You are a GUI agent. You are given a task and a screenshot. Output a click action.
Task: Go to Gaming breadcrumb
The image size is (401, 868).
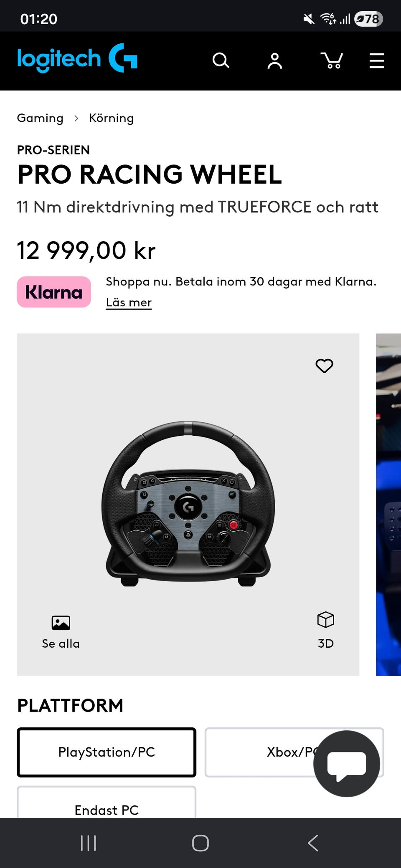[x=40, y=118]
